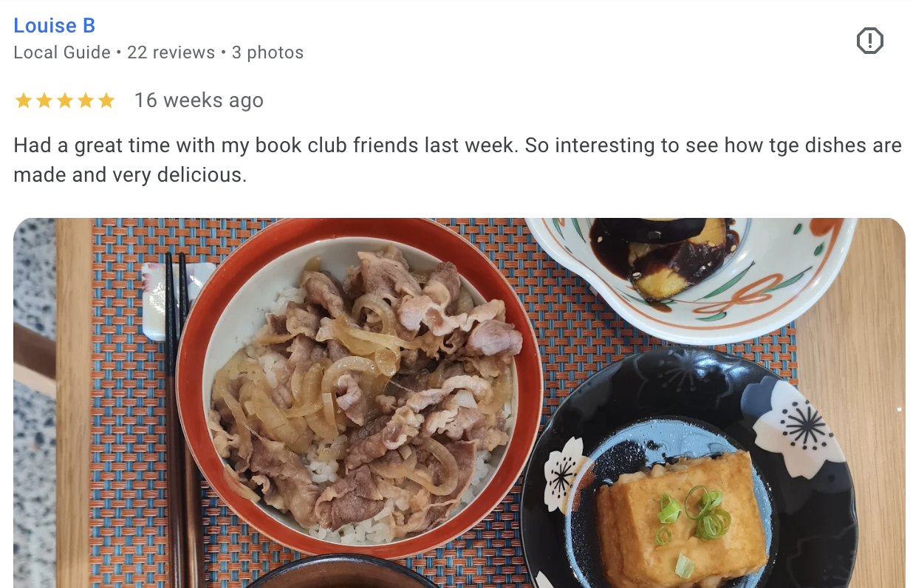This screenshot has width=913, height=588.
Task: Click the fried tofu with green onions in photo
Action: [x=681, y=518]
